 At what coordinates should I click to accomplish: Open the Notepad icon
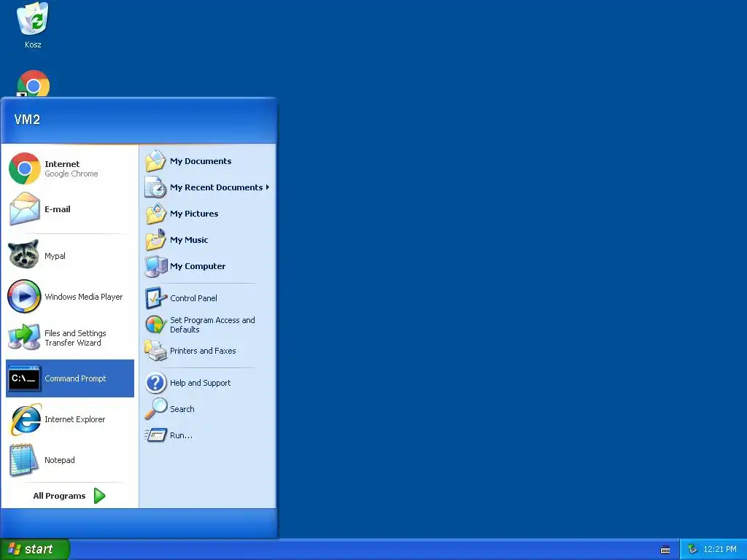point(24,460)
